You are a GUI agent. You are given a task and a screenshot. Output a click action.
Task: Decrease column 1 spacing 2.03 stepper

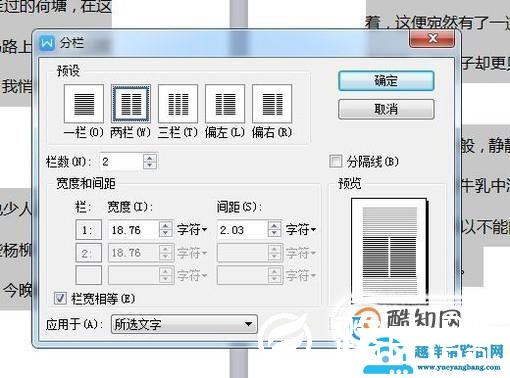tap(274, 233)
